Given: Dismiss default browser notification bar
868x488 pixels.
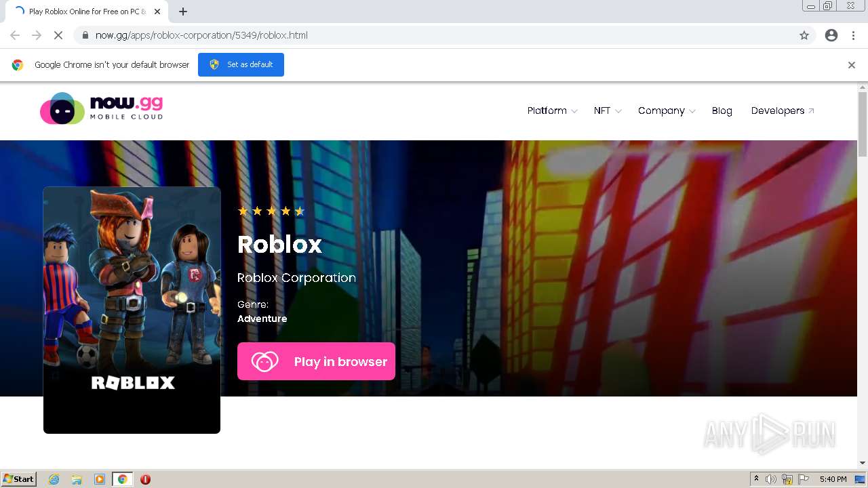Looking at the screenshot, I should pos(852,65).
